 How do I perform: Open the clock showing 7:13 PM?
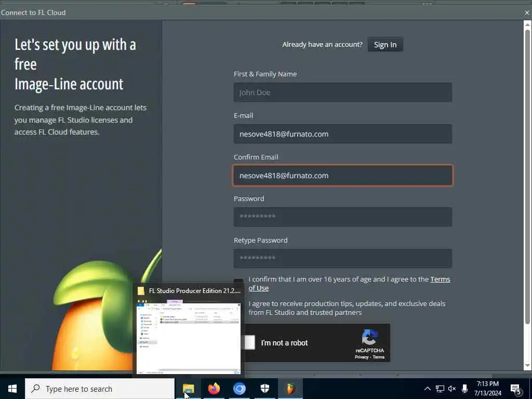point(487,389)
